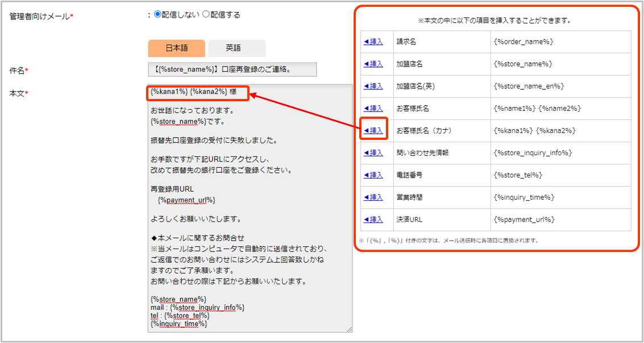Image resolution: width=644 pixels, height=343 pixels.
Task: Click 挿入 link for 加盟店名(英)
Action: tap(373, 86)
